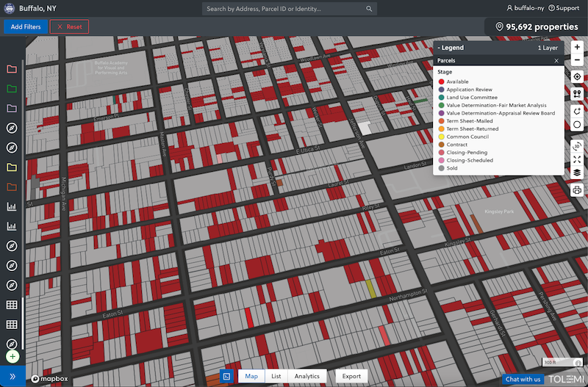588x387 pixels.
Task: Select the circle draw tool
Action: tap(577, 124)
